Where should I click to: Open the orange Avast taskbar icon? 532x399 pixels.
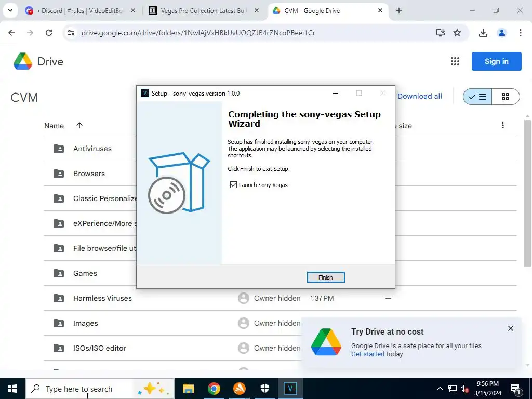click(240, 389)
